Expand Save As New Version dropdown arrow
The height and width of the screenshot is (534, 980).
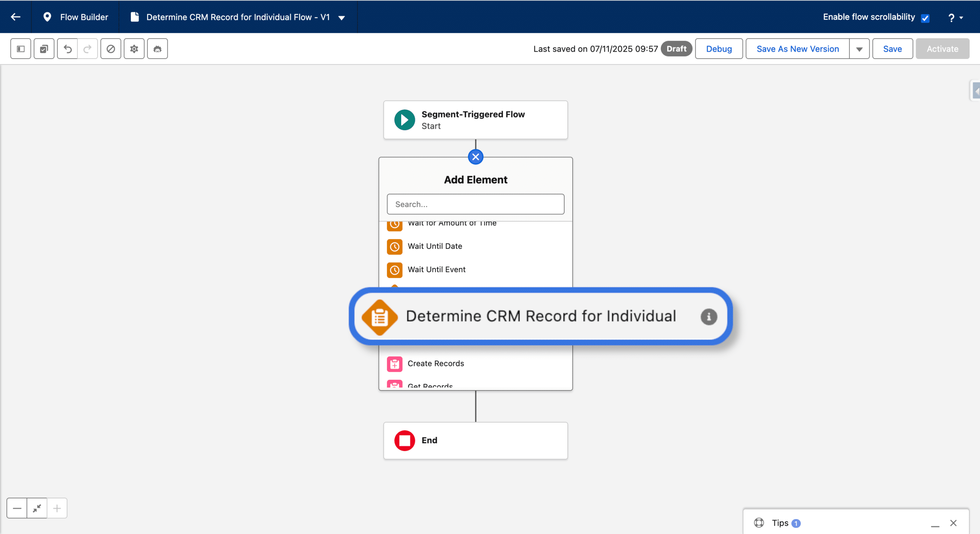pyautogui.click(x=859, y=49)
